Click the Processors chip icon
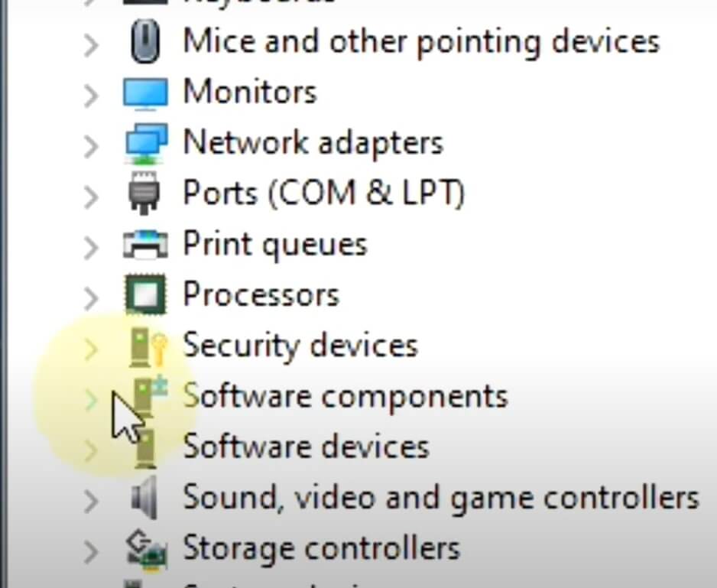Screen dimensions: 717x588 click(147, 294)
